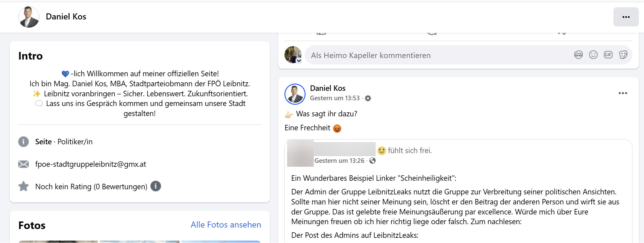Open sticker picker in comment field

[623, 55]
